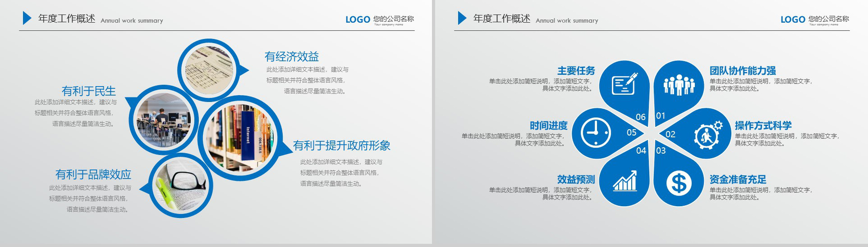
Task: Click the blue triangle on the right slide header
Action: coord(461,18)
